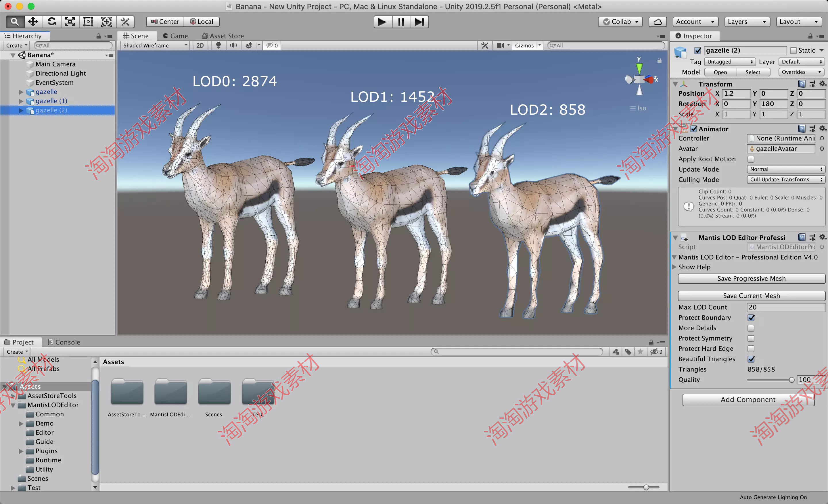Check More Details option
828x504 pixels.
(x=751, y=328)
